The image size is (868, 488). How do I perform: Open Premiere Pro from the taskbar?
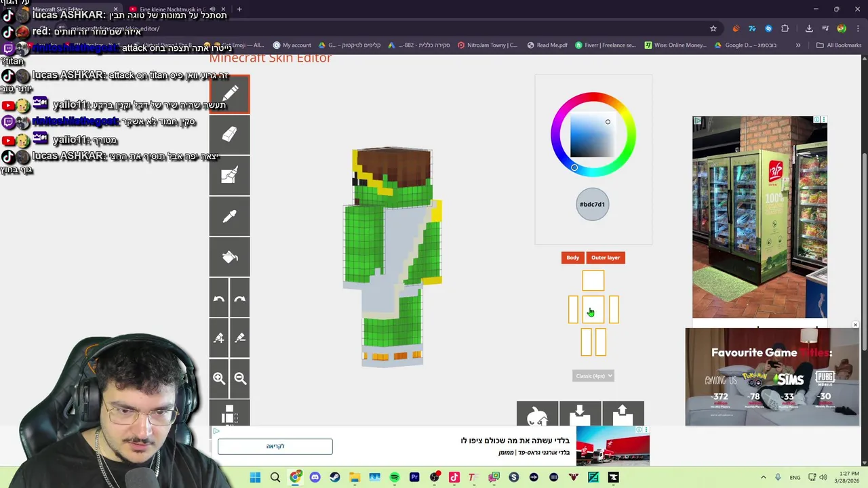point(414,477)
